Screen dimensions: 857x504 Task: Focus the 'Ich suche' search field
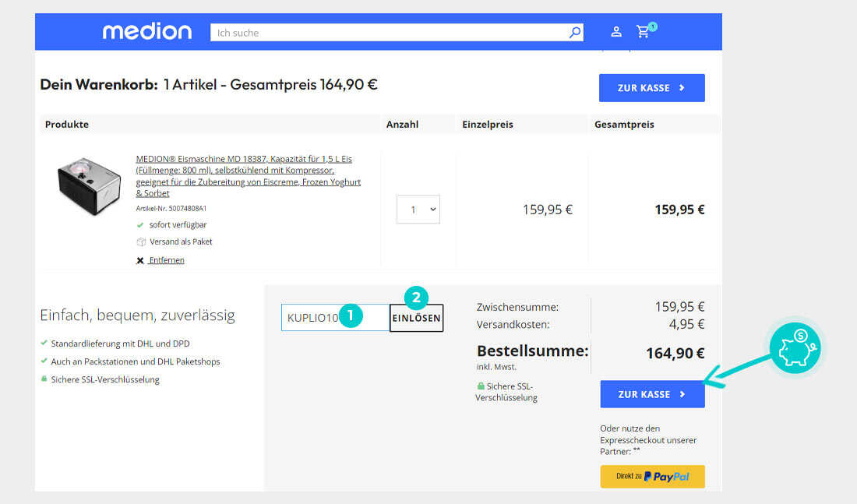coord(397,32)
